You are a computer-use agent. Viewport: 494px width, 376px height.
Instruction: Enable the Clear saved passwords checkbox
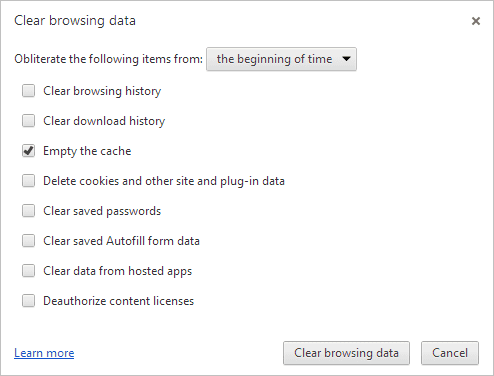(x=28, y=211)
